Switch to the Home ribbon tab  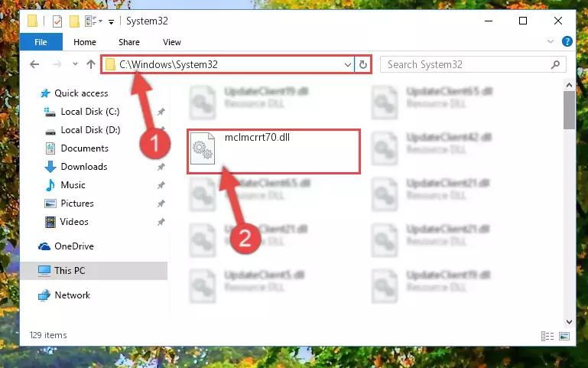click(85, 42)
